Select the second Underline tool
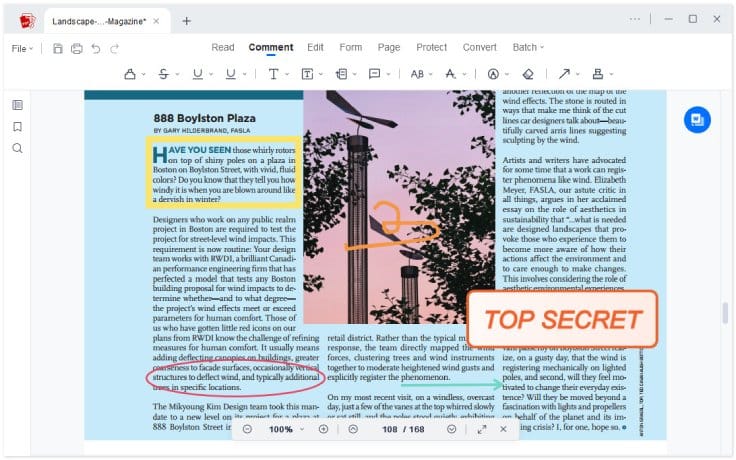 click(x=230, y=74)
